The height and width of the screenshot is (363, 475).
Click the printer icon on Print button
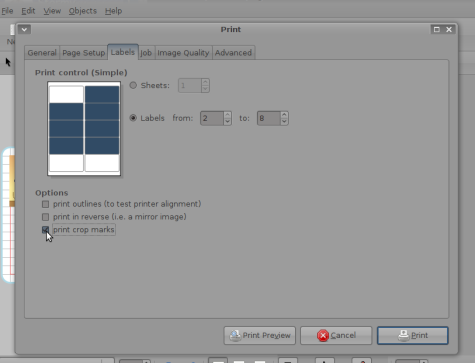tap(403, 335)
